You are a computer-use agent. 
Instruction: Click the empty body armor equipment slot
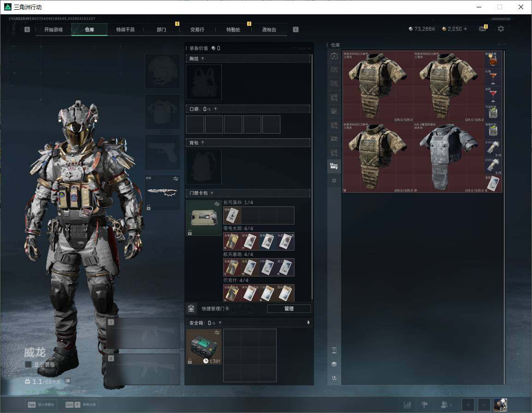163,112
